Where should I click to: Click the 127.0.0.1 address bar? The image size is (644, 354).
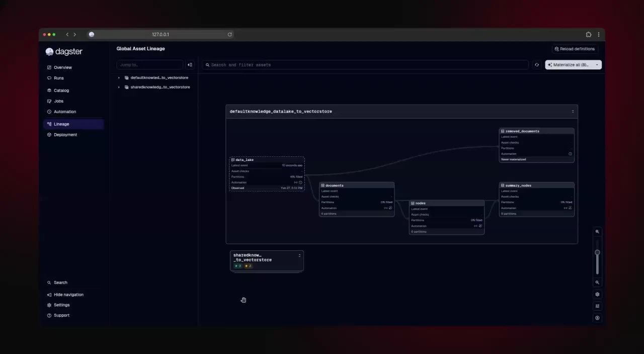(x=160, y=35)
